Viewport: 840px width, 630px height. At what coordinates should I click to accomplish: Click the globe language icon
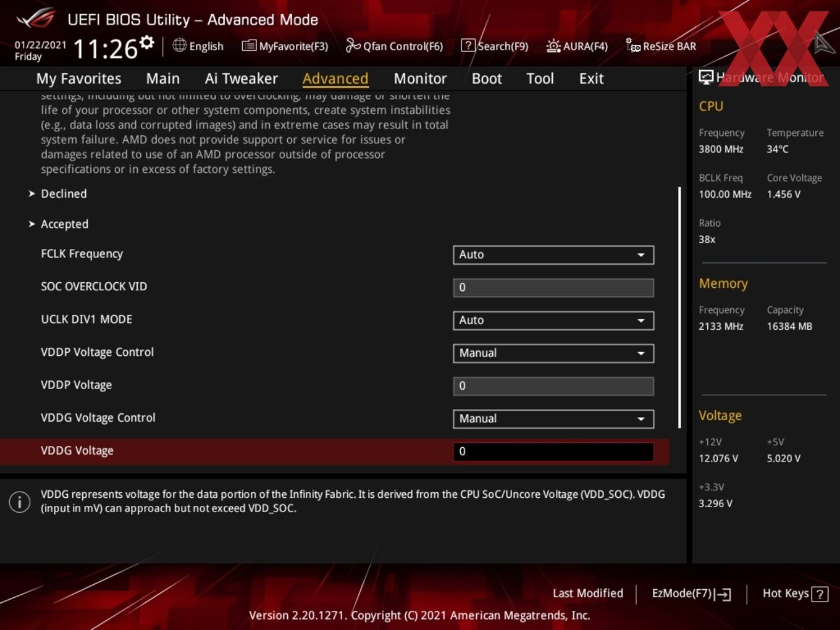pyautogui.click(x=179, y=45)
